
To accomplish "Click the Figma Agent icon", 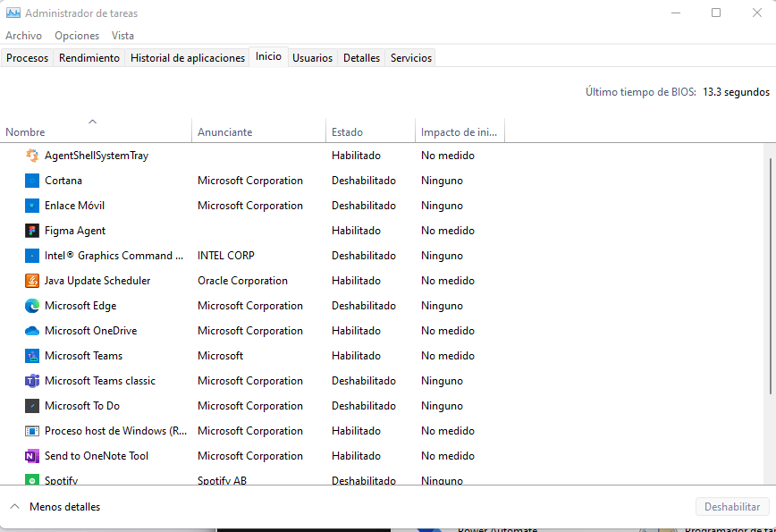I will 32,231.
